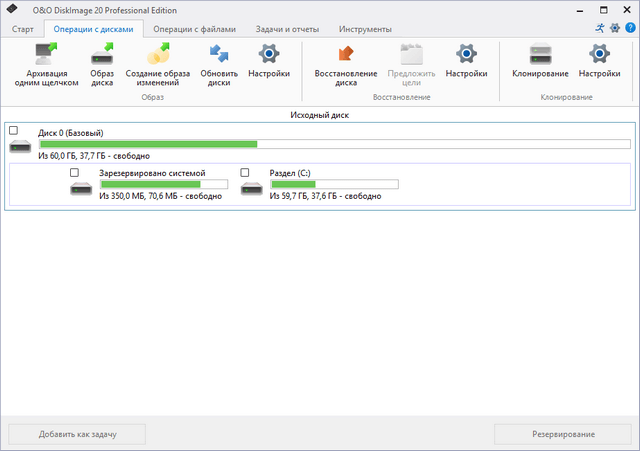640x451 pixels.
Task: Click Обновить диски refresh icon
Action: pyautogui.click(x=219, y=56)
